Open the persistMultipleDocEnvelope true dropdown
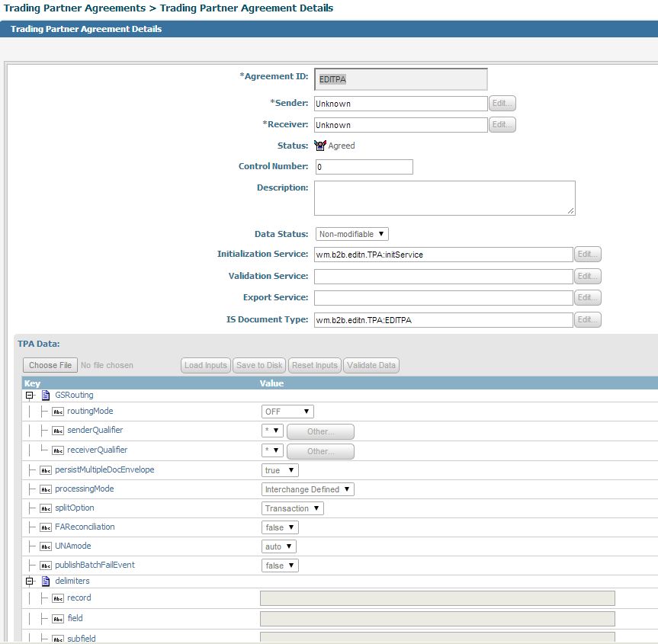This screenshot has height=644, width=658. click(x=280, y=470)
